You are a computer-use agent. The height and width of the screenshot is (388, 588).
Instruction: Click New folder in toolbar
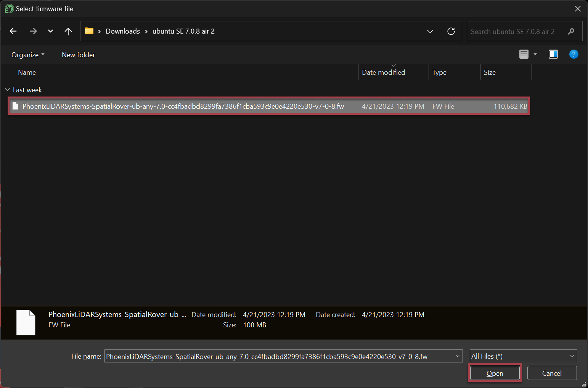click(78, 55)
